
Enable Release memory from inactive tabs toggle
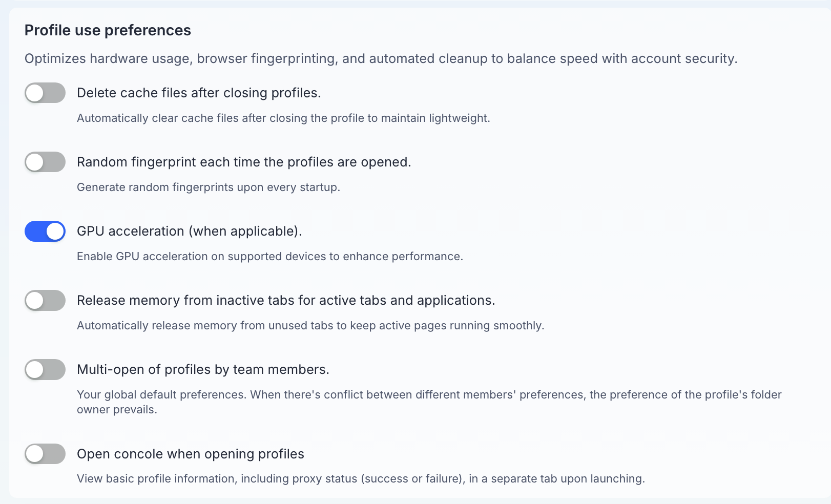click(45, 300)
